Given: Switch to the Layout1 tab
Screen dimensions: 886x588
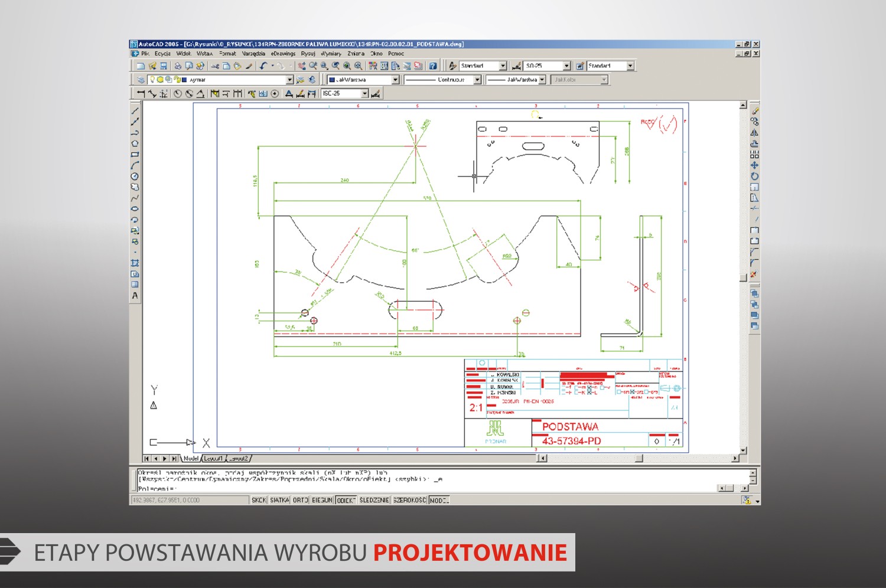Looking at the screenshot, I should pyautogui.click(x=213, y=458).
